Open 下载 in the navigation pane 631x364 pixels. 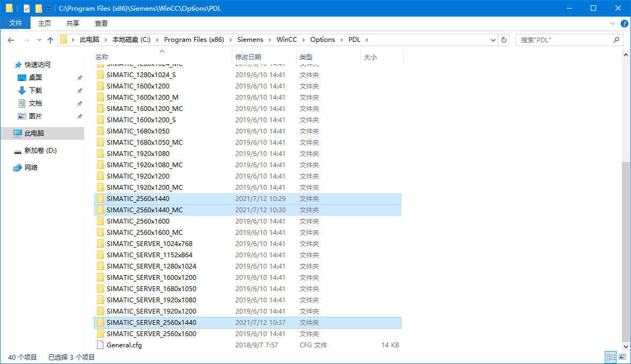pos(35,90)
